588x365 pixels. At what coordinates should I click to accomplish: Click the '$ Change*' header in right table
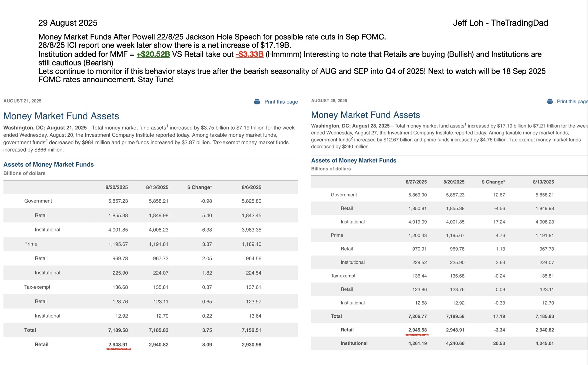click(x=493, y=182)
